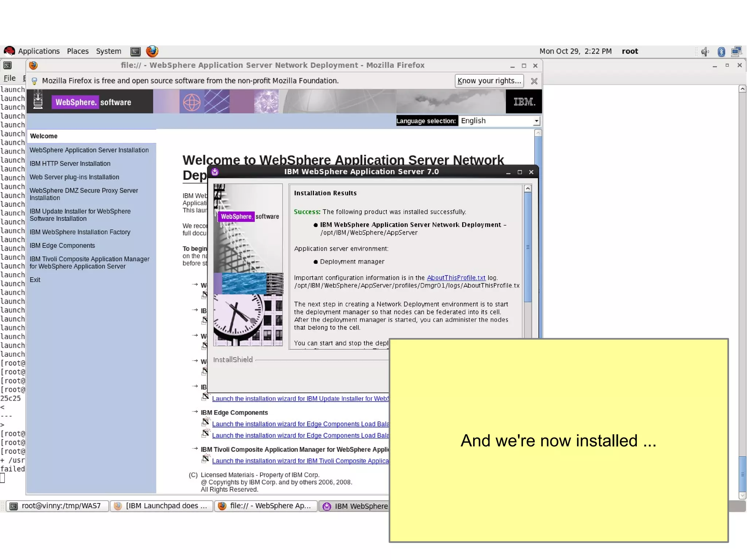Open the AboutThisProfile.txt link

[456, 278]
